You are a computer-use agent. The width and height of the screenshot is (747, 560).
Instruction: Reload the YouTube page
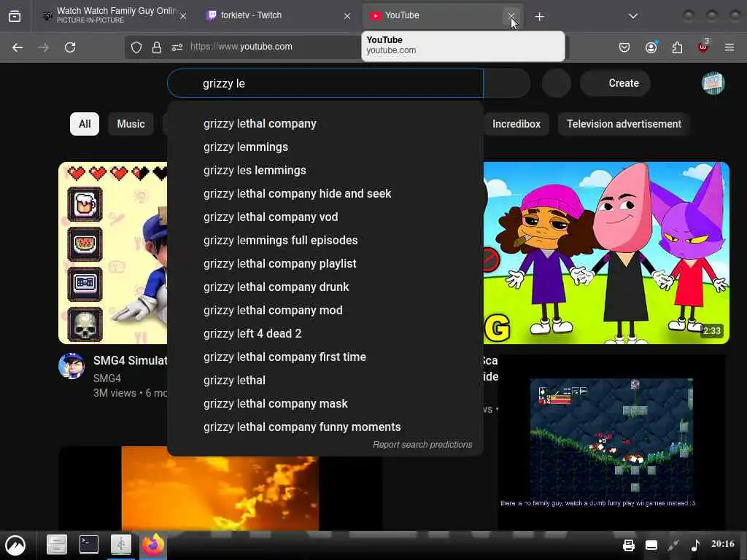[70, 47]
